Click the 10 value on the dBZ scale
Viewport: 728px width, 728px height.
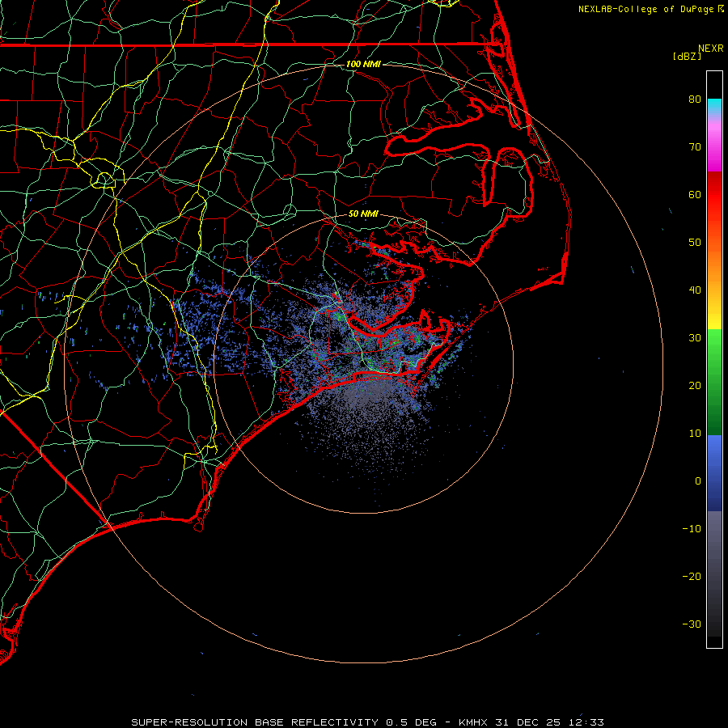[695, 434]
